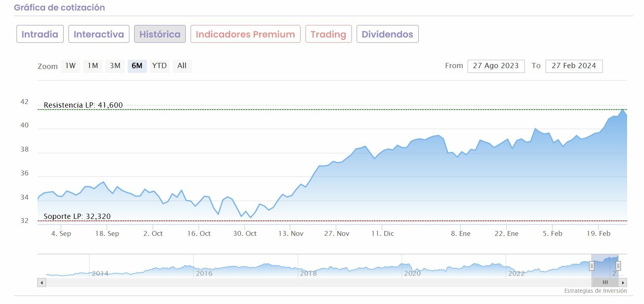This screenshot has width=644, height=304.
Task: Click the left navigator range handle
Action: 592,266
